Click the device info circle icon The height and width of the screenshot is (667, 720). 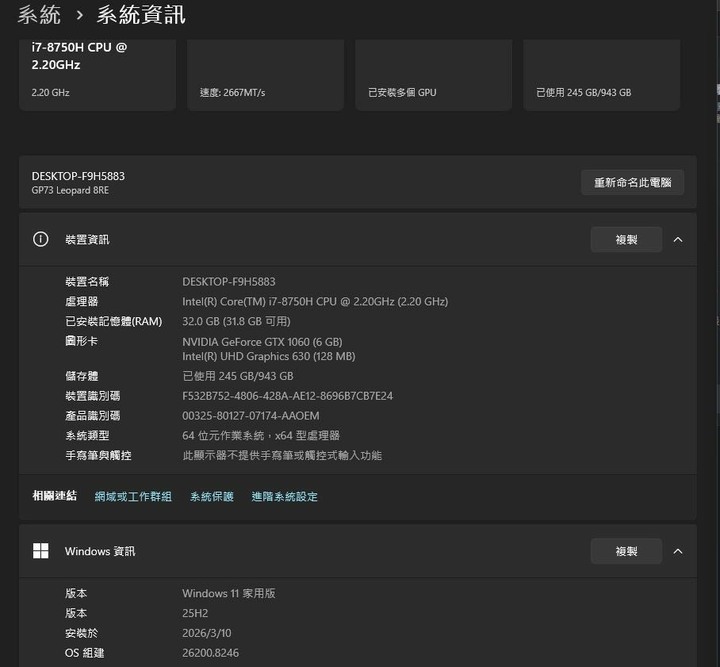tap(40, 239)
